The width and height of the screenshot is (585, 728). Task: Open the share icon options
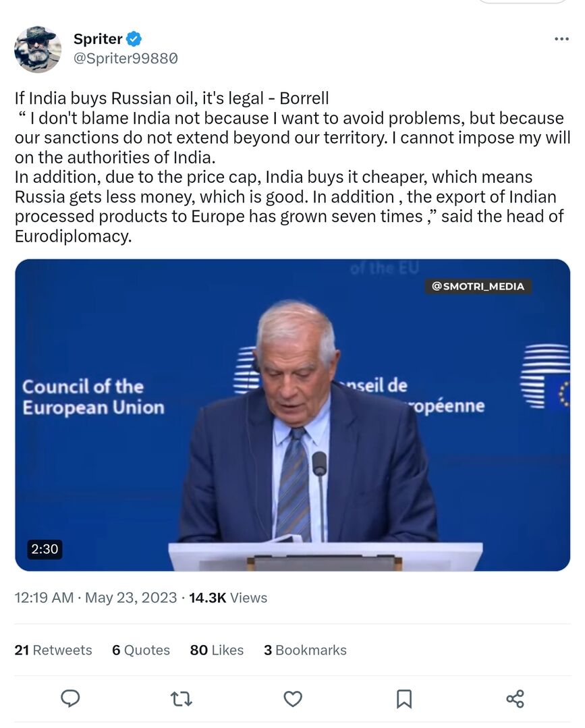[x=515, y=698]
